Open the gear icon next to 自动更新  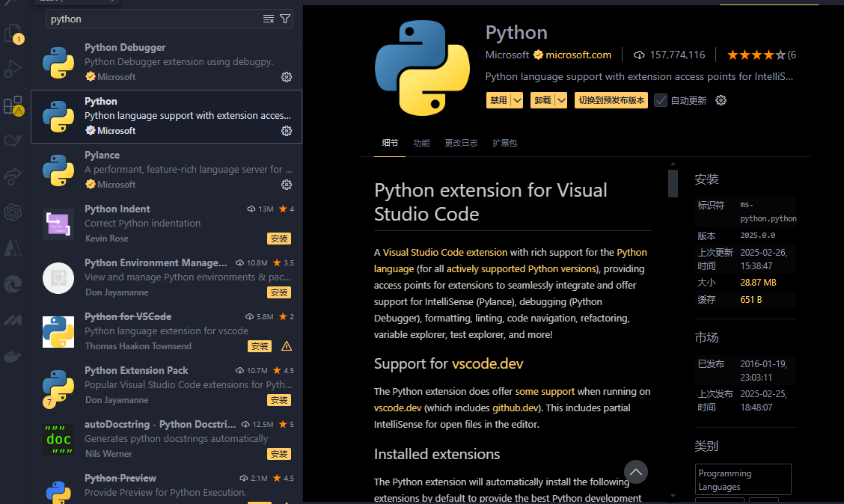click(x=721, y=101)
